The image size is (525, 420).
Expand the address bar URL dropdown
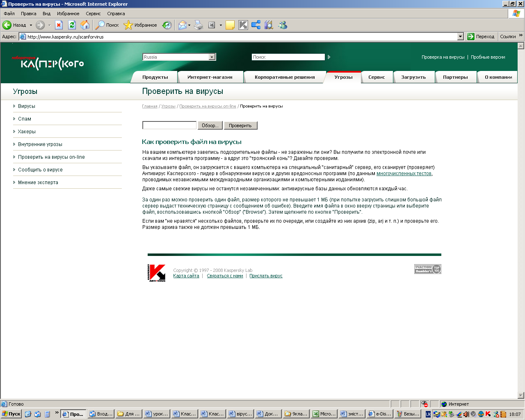[460, 37]
